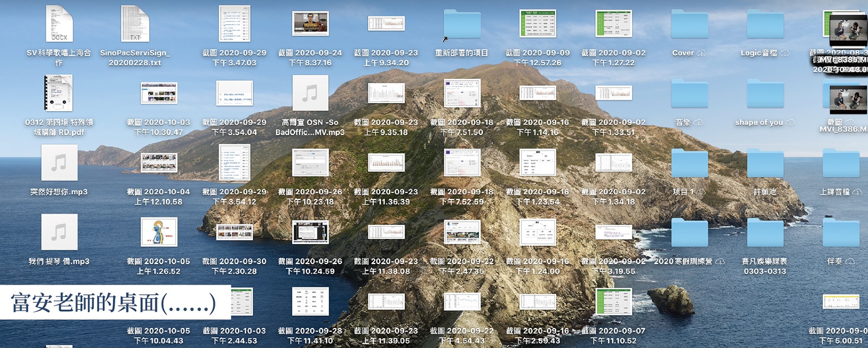The width and height of the screenshot is (868, 348).
Task: Click the 伴奏 folder icon
Action: pyautogui.click(x=841, y=232)
